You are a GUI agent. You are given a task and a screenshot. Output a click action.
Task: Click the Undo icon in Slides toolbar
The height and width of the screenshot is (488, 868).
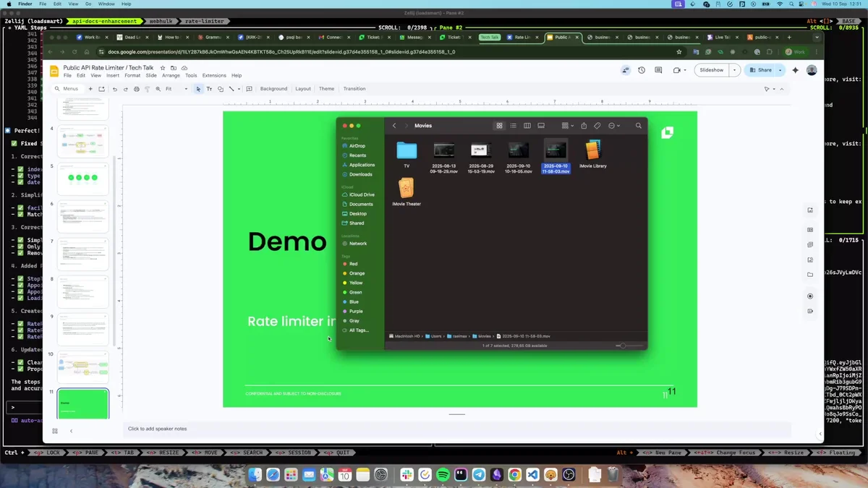[115, 89]
